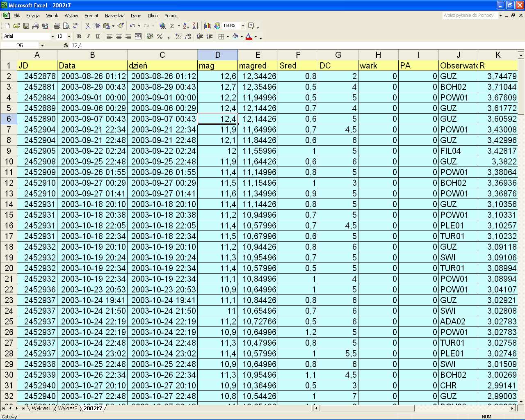Switch to the Wykres1 sheet tab
Screen dimensions: 525x420
click(41, 408)
